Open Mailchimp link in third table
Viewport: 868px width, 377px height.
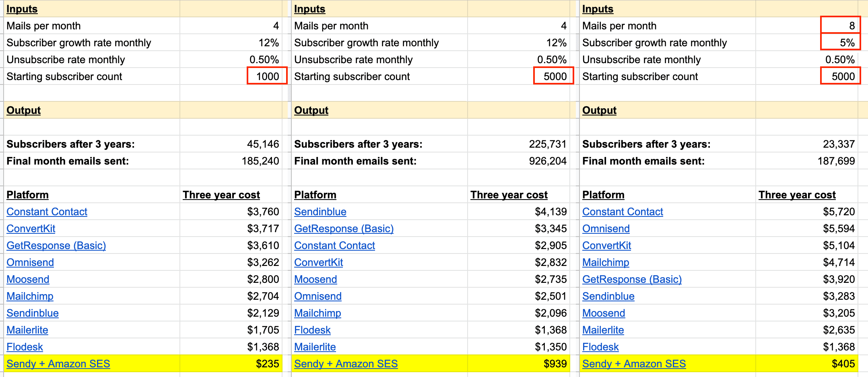[606, 262]
